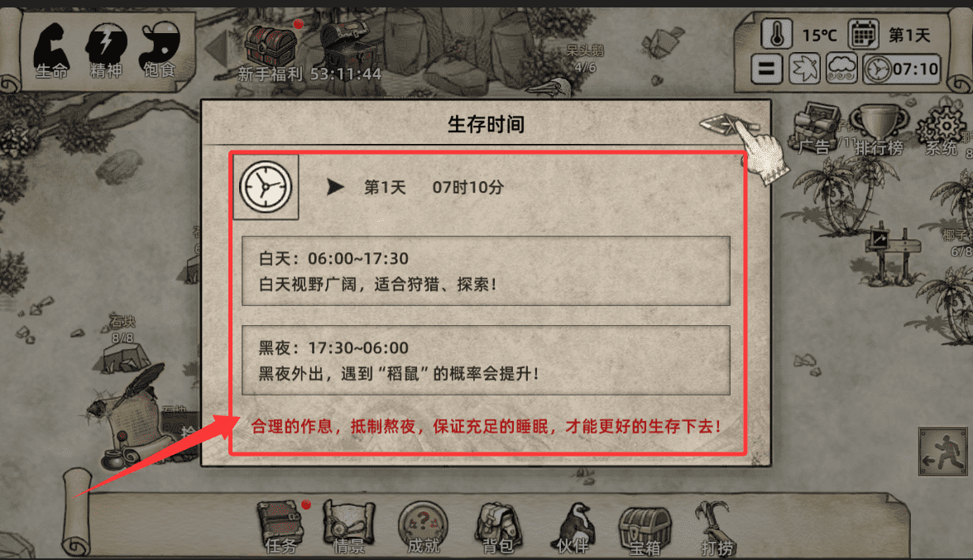
Task: Click the 新手福利 newbie gift chest
Action: pyautogui.click(x=271, y=52)
